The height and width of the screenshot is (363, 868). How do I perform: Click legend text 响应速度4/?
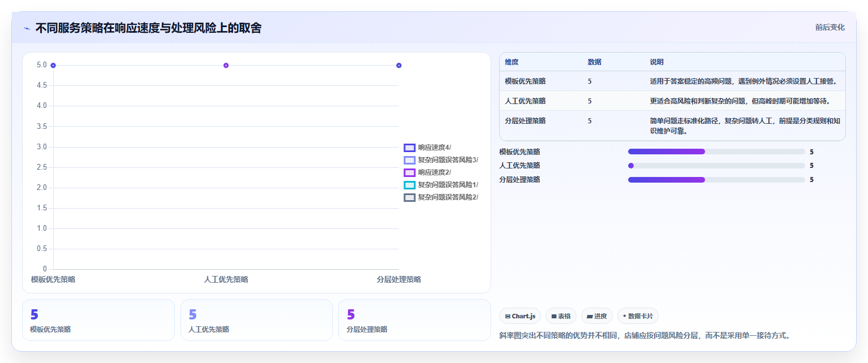pyautogui.click(x=435, y=148)
